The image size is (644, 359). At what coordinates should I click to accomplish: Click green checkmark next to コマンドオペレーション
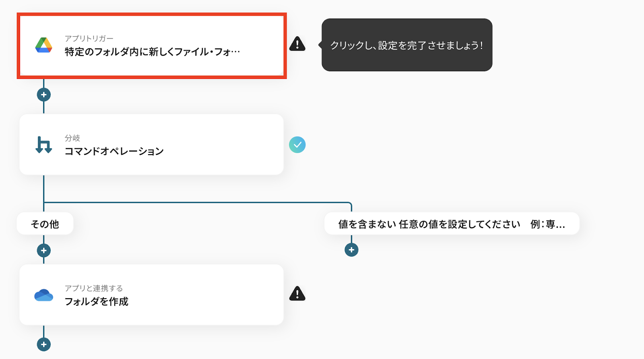click(x=297, y=145)
